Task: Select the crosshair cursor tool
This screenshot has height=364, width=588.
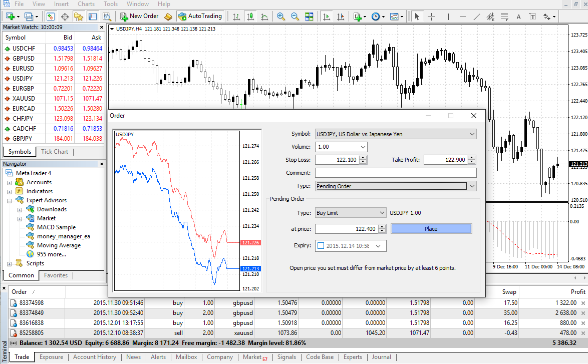Action: click(x=431, y=17)
